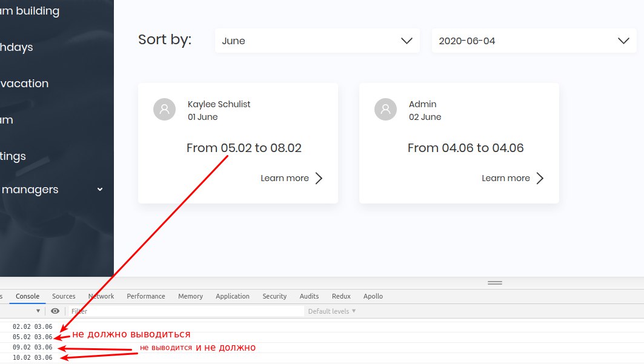Open the Default levels dropdown
This screenshot has height=364, width=644.
(332, 311)
